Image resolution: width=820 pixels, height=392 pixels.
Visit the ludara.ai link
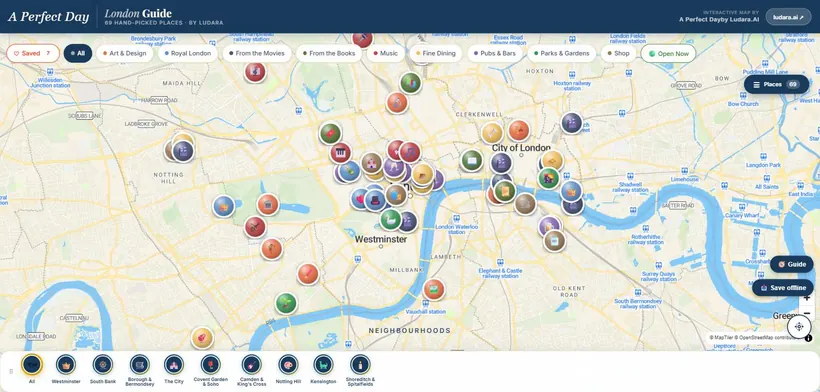click(788, 17)
